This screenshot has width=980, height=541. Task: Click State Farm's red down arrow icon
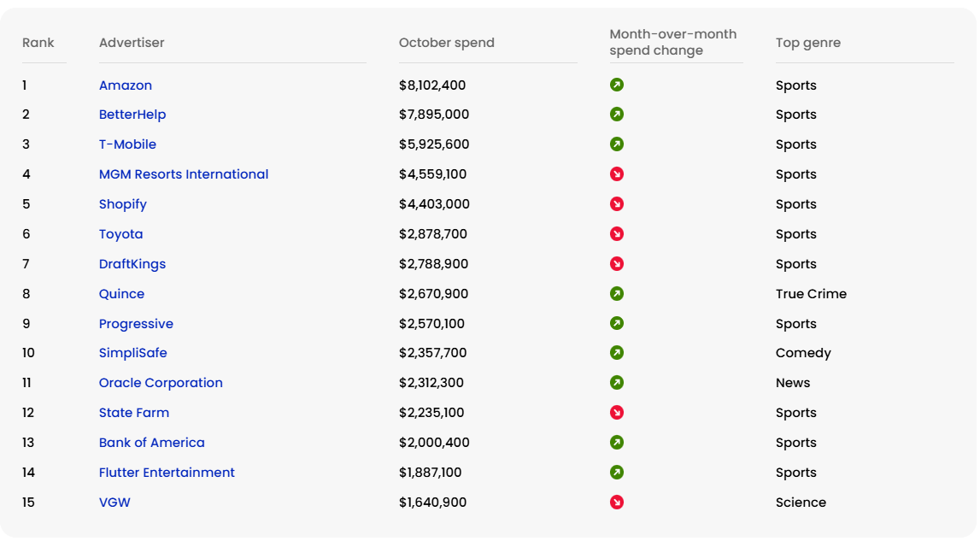point(616,413)
